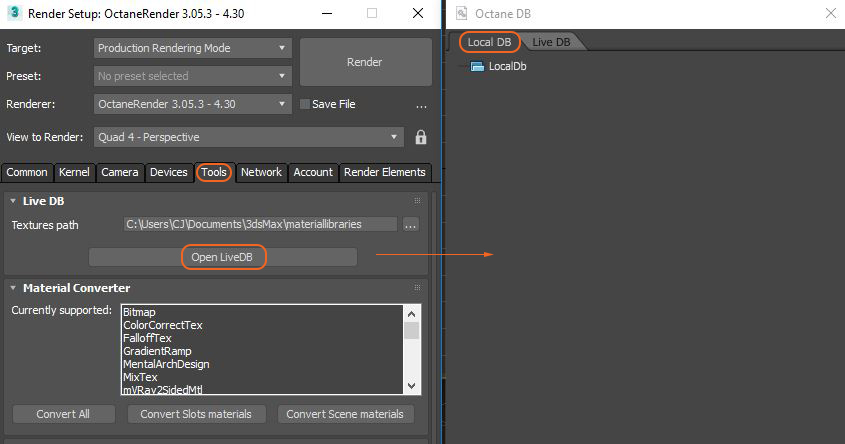Toggle the View to Render lock icon
The width and height of the screenshot is (845, 444).
421,137
